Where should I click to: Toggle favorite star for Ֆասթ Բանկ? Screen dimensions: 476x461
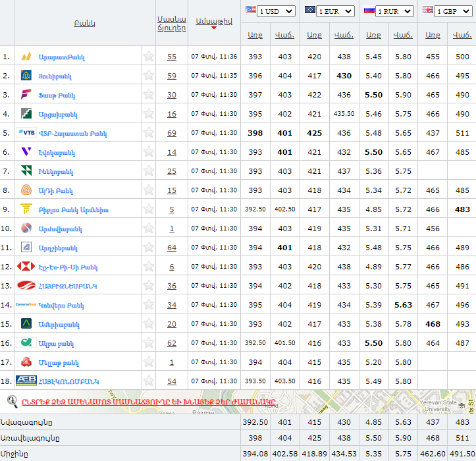point(149,94)
